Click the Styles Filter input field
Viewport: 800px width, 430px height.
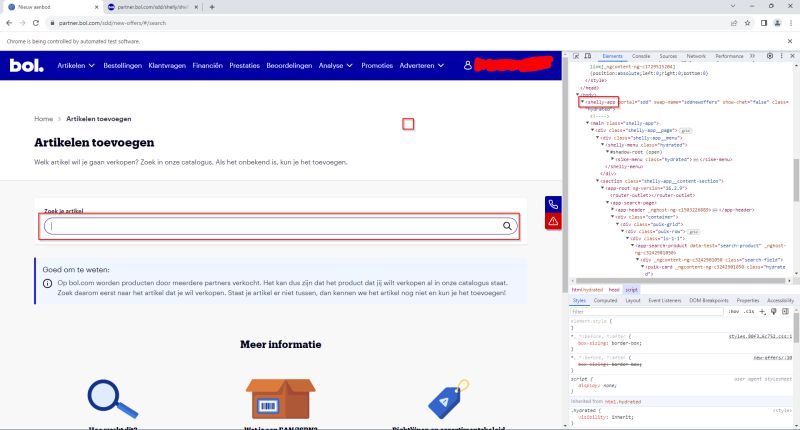click(647, 311)
